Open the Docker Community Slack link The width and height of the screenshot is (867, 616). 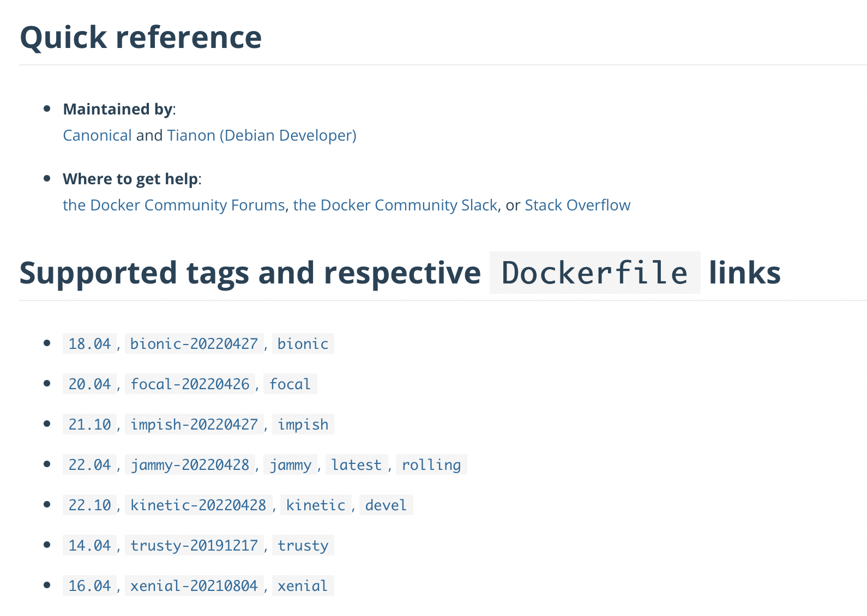pos(395,205)
